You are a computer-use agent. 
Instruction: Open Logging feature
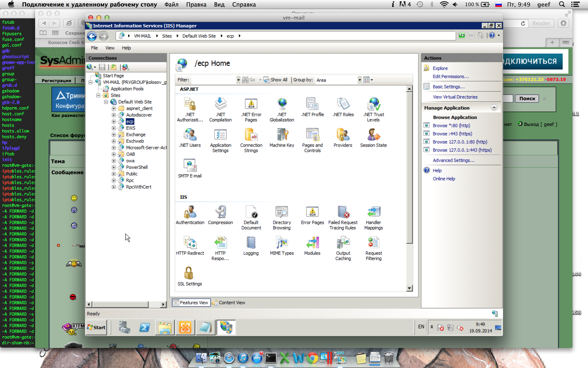(x=251, y=246)
